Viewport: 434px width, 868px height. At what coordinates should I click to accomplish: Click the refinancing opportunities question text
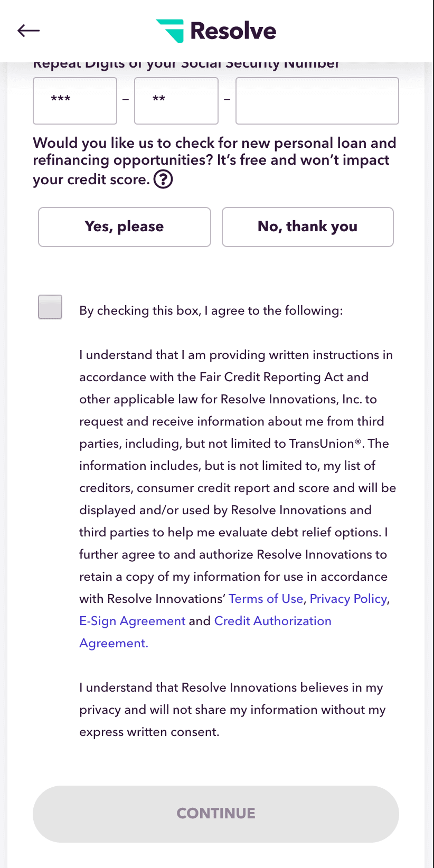[x=214, y=161]
